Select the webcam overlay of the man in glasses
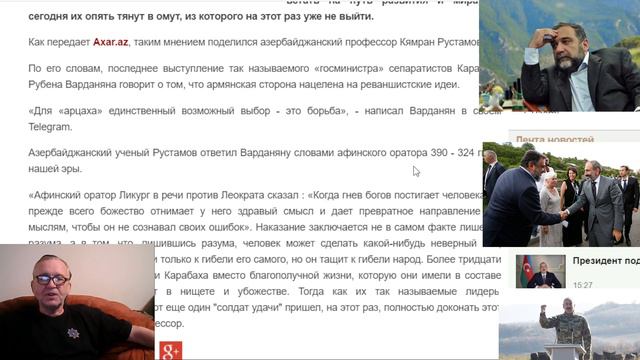 pyautogui.click(x=77, y=302)
